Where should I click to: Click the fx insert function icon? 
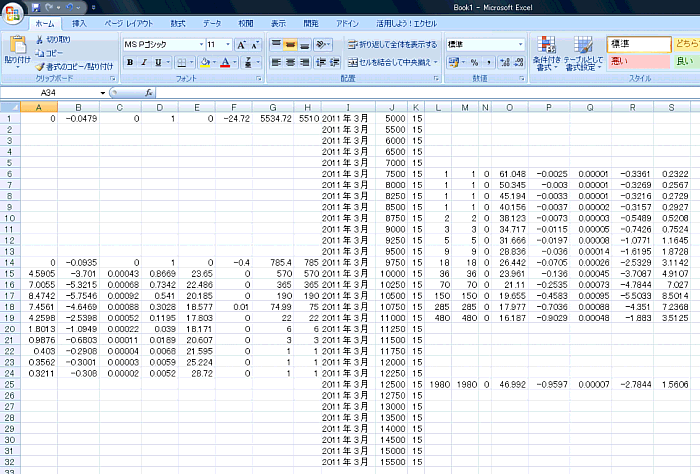[149, 93]
